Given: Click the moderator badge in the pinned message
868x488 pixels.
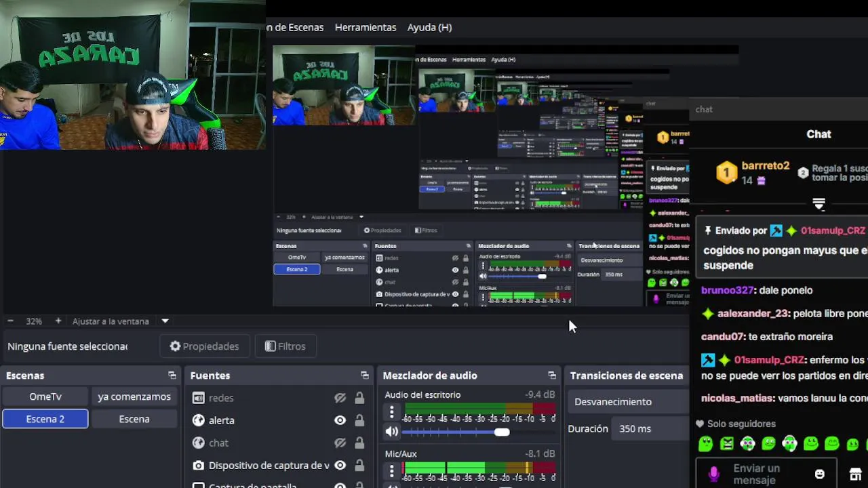Looking at the screenshot, I should [x=776, y=230].
